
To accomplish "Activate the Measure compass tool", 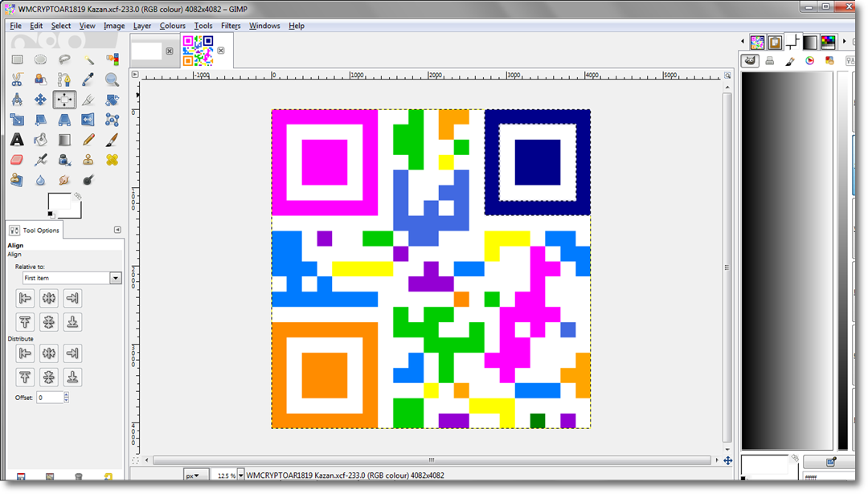I will click(x=17, y=100).
